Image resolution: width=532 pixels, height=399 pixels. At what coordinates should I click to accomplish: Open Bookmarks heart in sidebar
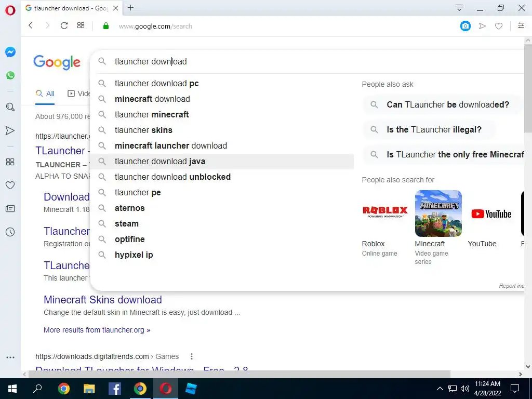10,185
